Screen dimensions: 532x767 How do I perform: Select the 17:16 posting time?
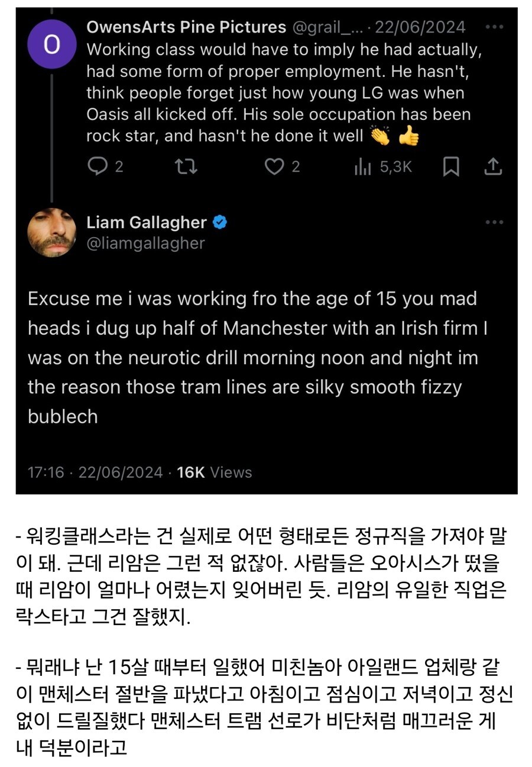47,472
